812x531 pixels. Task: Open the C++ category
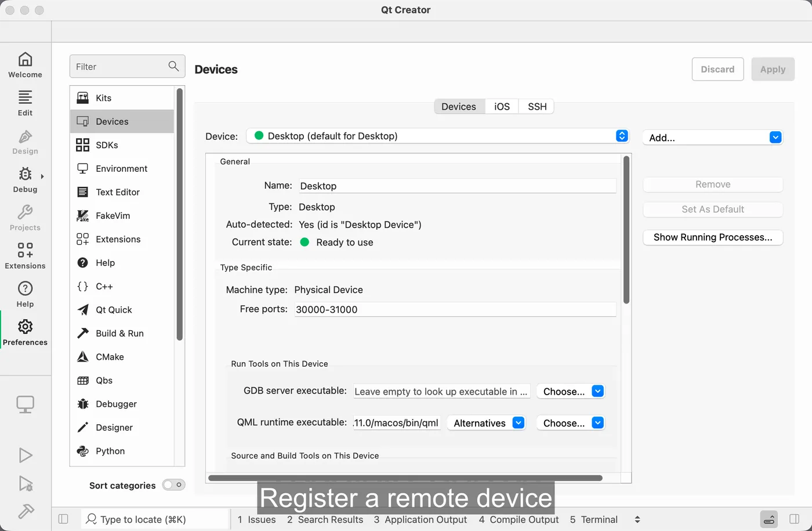[x=122, y=286]
